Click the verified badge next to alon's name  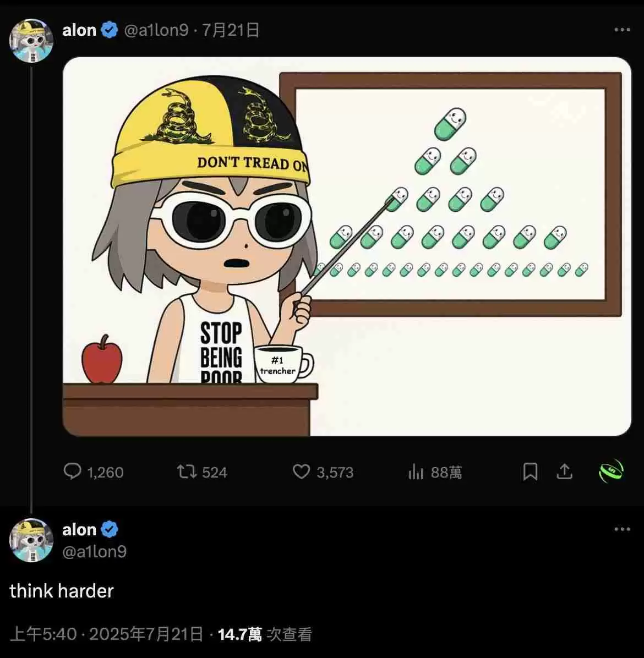109,31
